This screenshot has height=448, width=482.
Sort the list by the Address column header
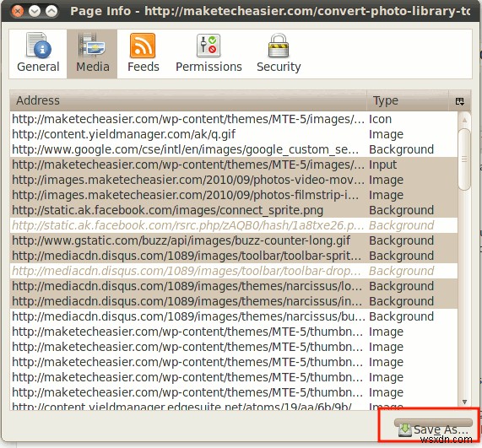coord(188,100)
